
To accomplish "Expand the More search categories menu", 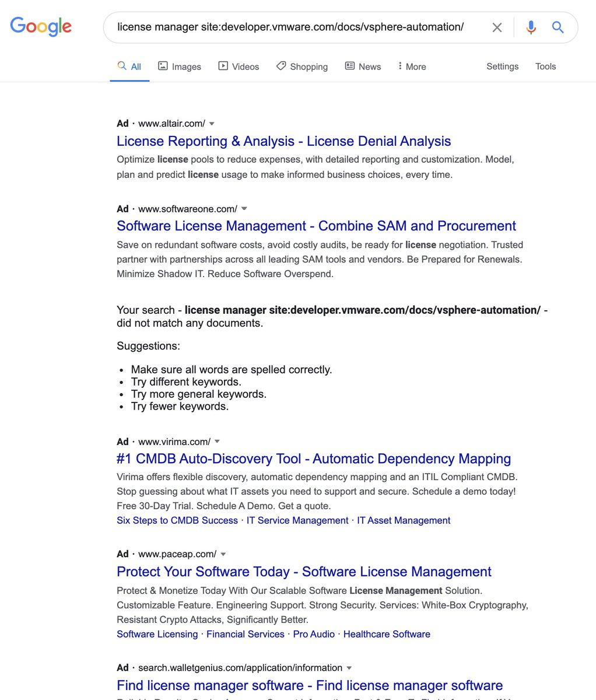I will (x=412, y=66).
